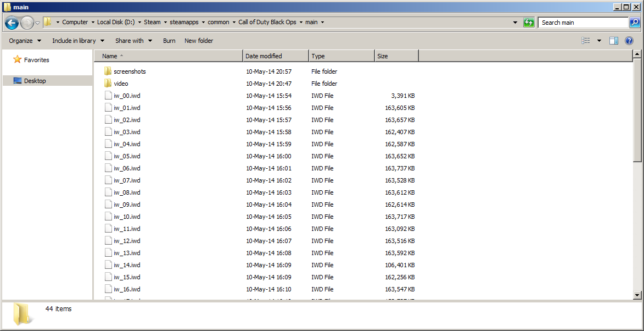Open the More view options dropdown
The width and height of the screenshot is (644, 331).
point(599,41)
